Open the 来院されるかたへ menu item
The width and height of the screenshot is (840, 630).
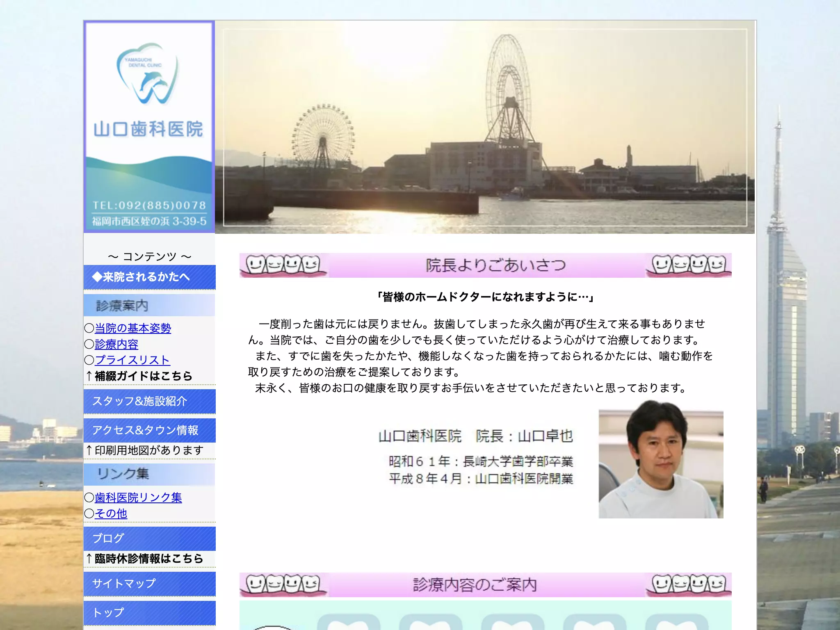pos(149,277)
